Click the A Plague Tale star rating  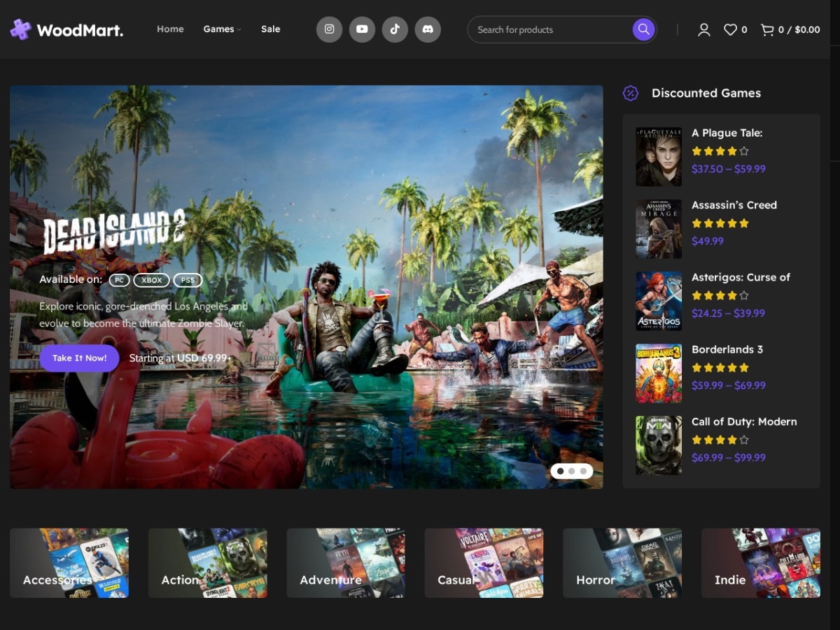(x=720, y=151)
